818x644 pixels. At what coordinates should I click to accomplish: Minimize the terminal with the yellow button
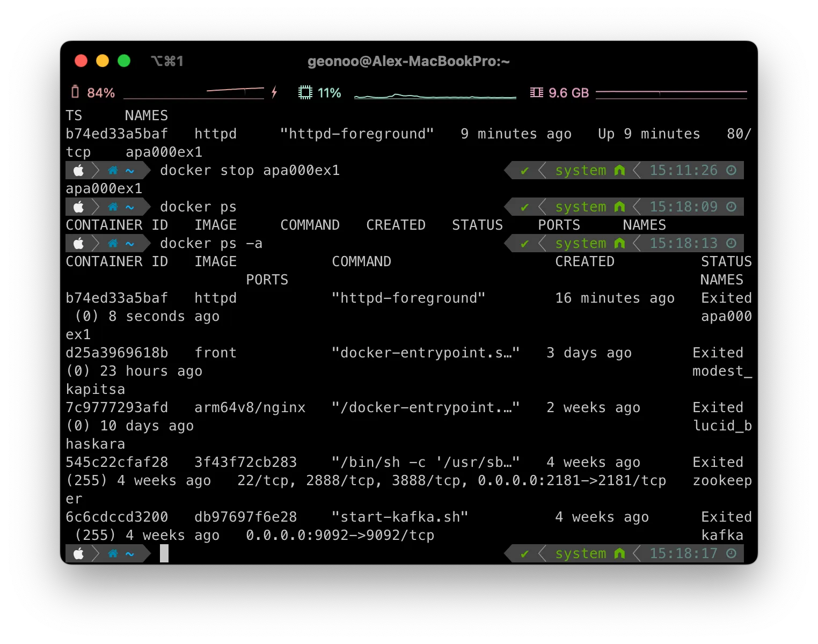pyautogui.click(x=103, y=61)
